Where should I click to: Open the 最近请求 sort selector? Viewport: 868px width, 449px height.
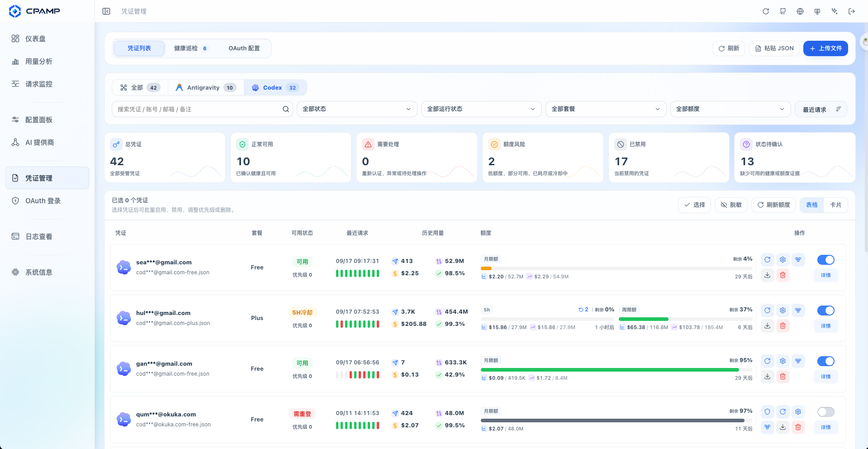pyautogui.click(x=821, y=110)
